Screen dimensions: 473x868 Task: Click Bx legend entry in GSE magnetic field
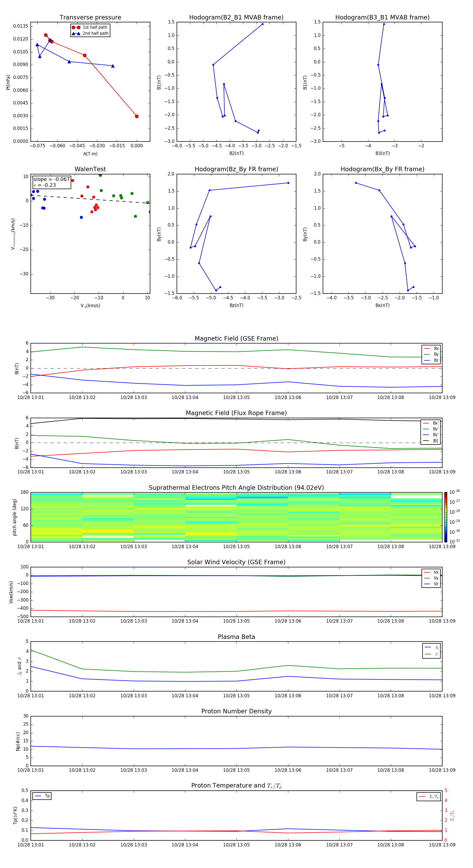point(431,349)
